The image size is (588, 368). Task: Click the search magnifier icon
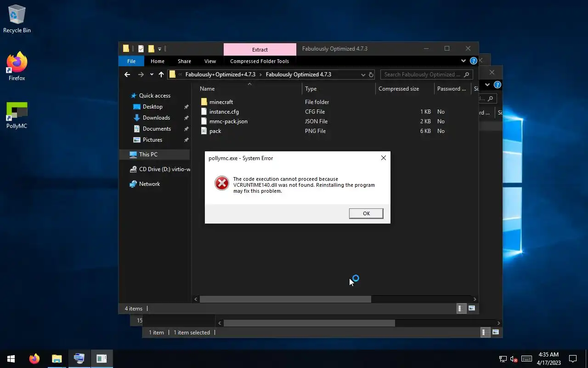click(x=467, y=75)
